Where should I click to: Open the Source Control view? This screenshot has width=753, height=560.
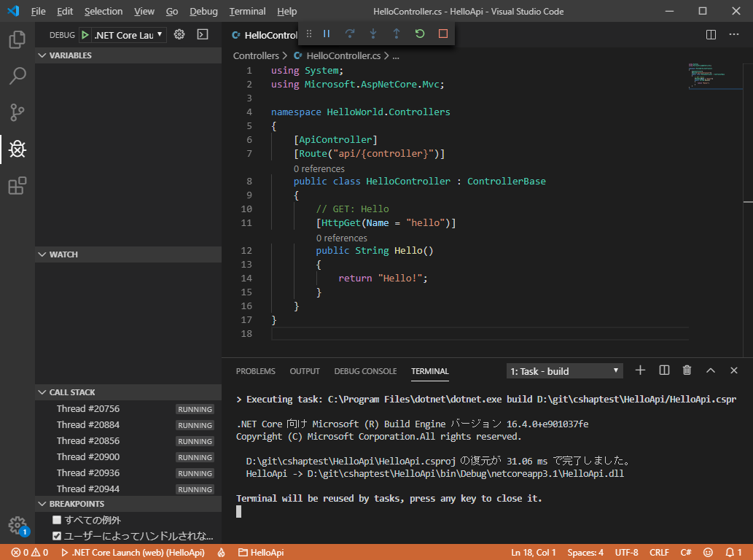coord(17,112)
